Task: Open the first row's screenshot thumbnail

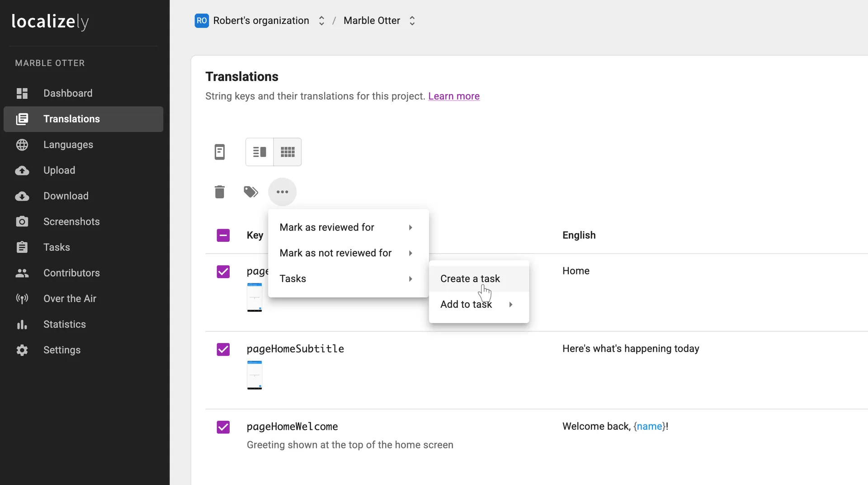Action: pyautogui.click(x=255, y=297)
